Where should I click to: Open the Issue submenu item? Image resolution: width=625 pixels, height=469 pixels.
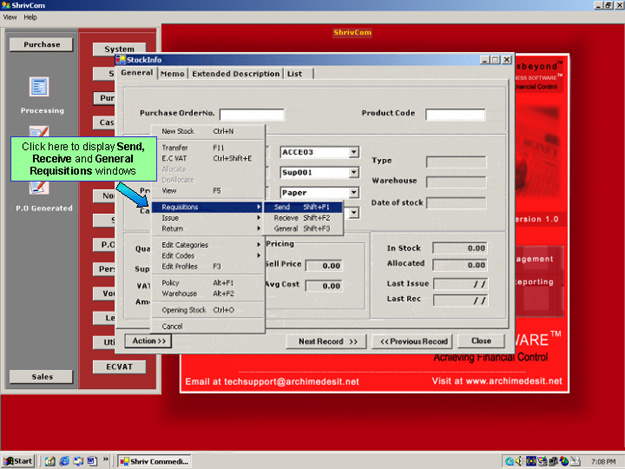tap(171, 217)
